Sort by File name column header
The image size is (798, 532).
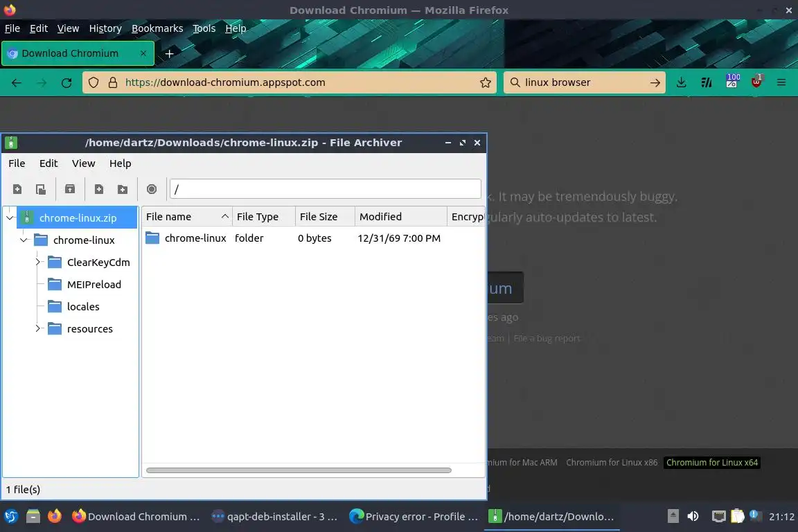[x=187, y=217]
